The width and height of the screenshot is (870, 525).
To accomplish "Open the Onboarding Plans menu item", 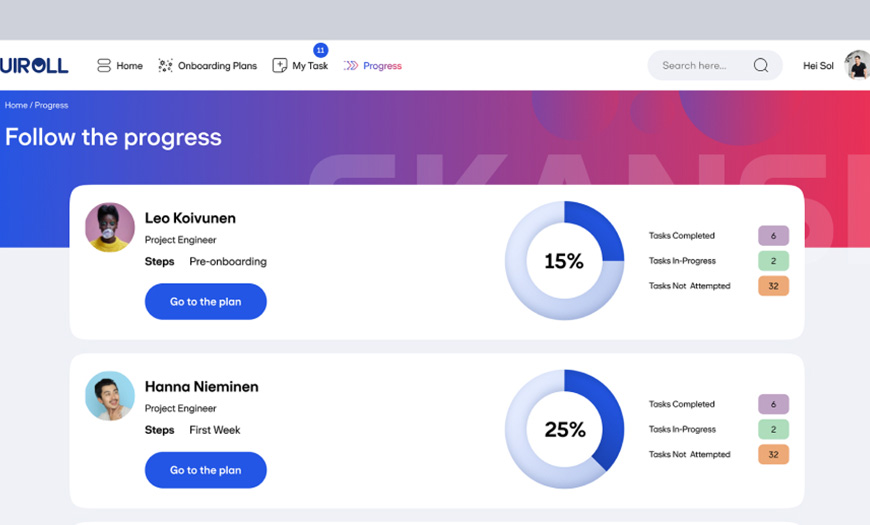I will point(217,66).
